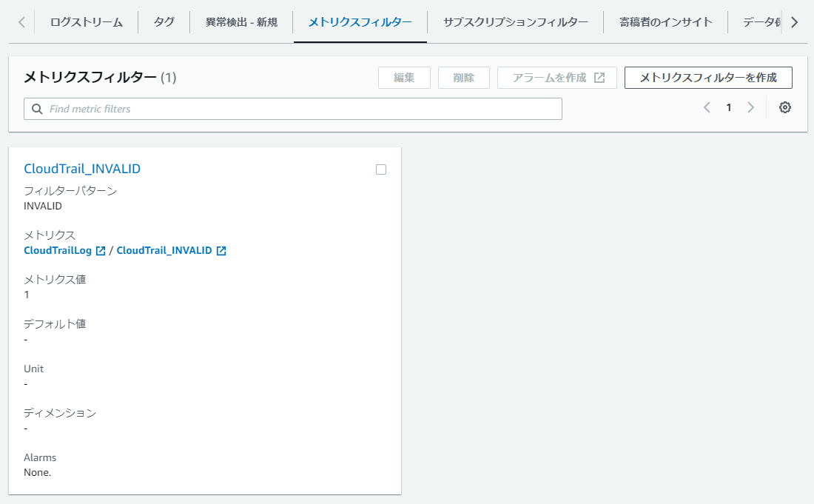Click external link icon next to CloudTrailLog

[101, 251]
